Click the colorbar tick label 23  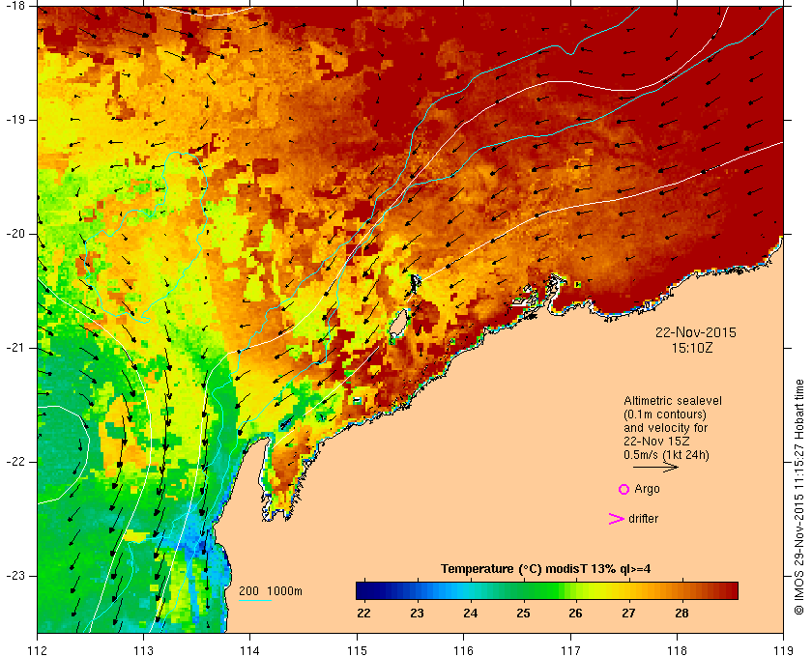tap(417, 613)
